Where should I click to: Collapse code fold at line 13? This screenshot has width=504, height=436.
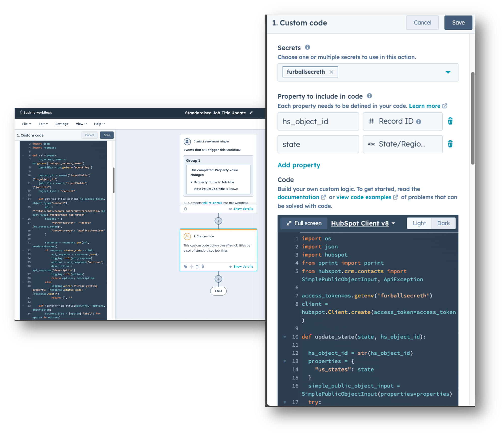coord(285,361)
